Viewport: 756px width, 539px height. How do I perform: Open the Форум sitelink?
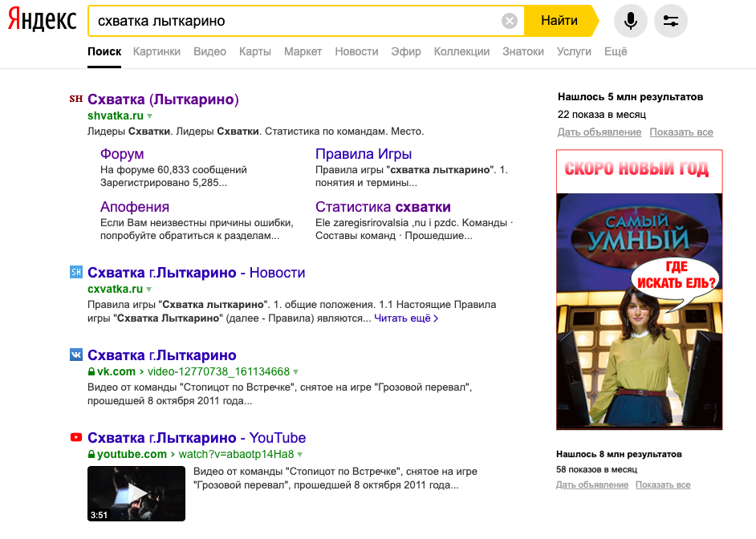[x=122, y=154]
